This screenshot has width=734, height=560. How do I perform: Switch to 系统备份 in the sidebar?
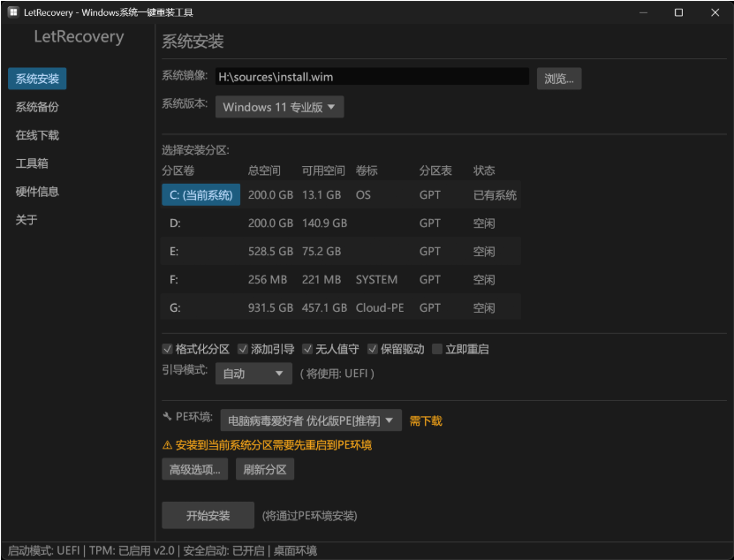coord(36,106)
